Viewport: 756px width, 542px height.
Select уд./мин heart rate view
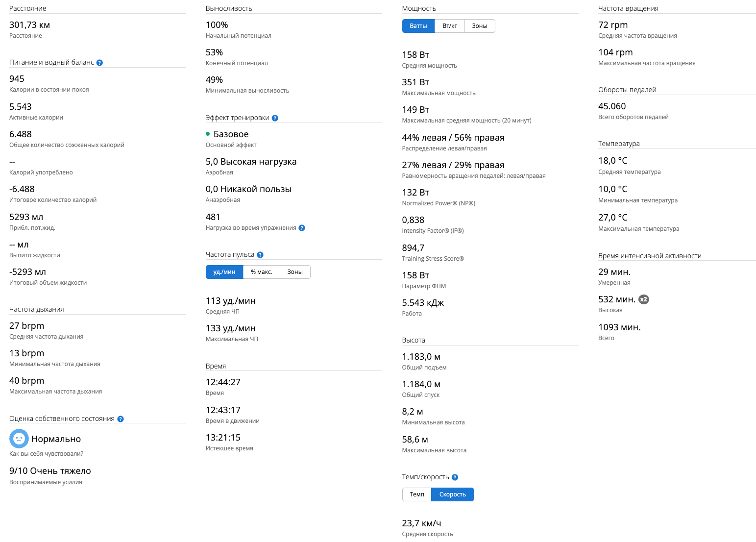224,272
